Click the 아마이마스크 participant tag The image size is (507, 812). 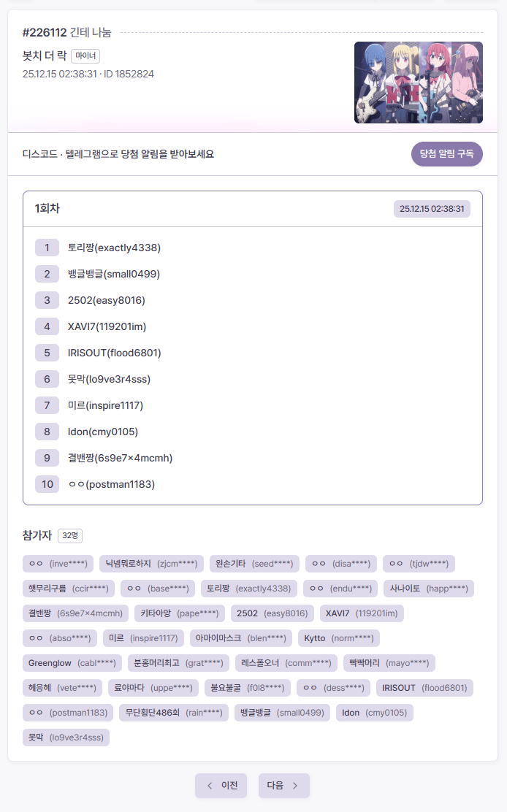click(x=240, y=638)
